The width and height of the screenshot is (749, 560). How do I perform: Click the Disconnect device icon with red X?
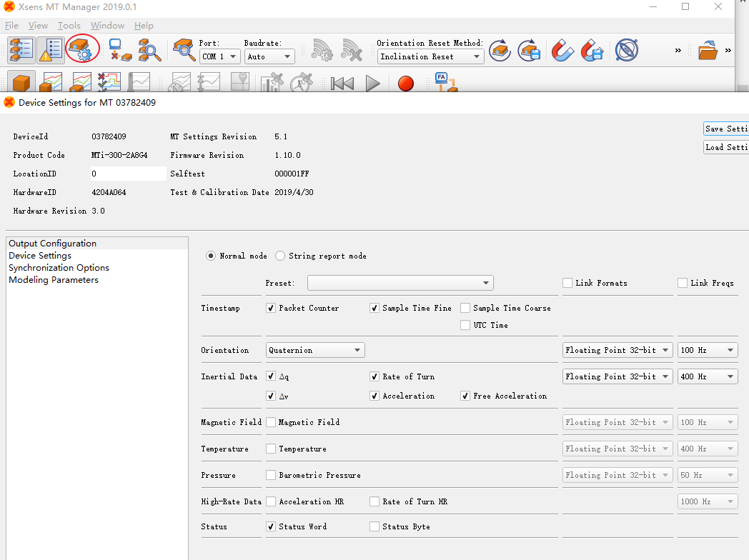[x=120, y=50]
